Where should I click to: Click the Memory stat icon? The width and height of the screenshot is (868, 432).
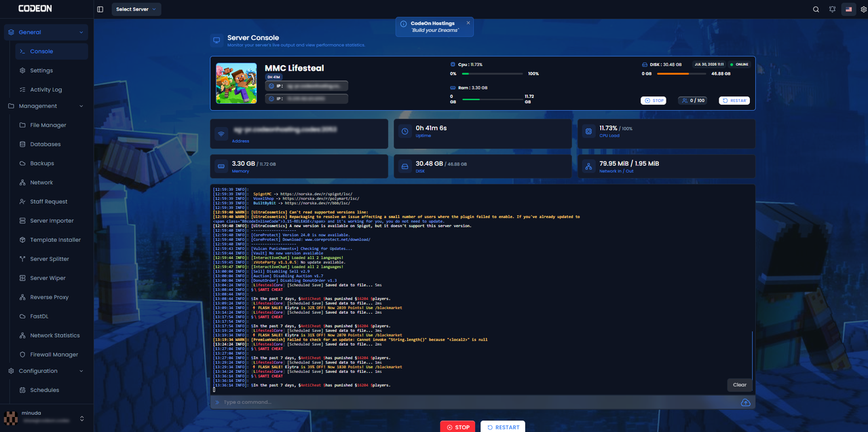(221, 166)
